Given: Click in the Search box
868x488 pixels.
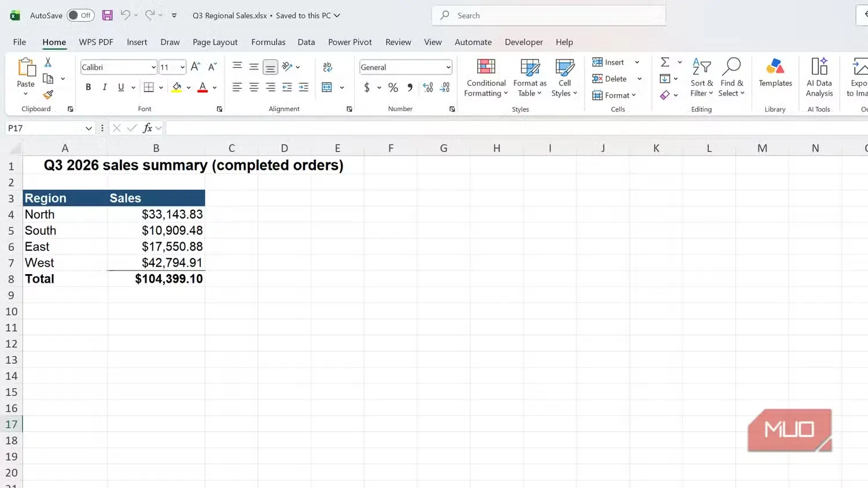Looking at the screenshot, I should click(549, 16).
